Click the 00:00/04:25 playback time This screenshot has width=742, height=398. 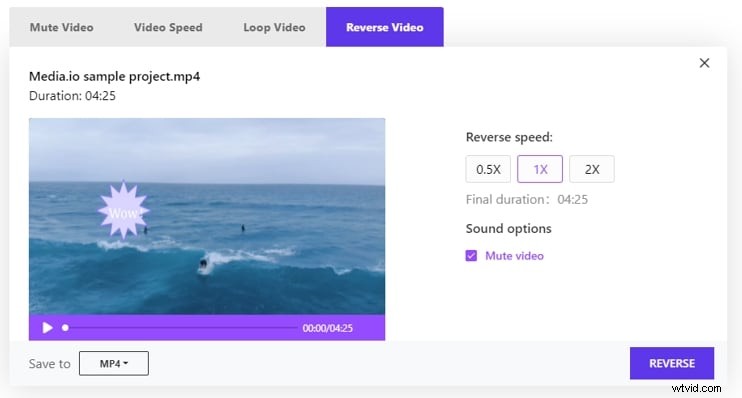tap(327, 328)
